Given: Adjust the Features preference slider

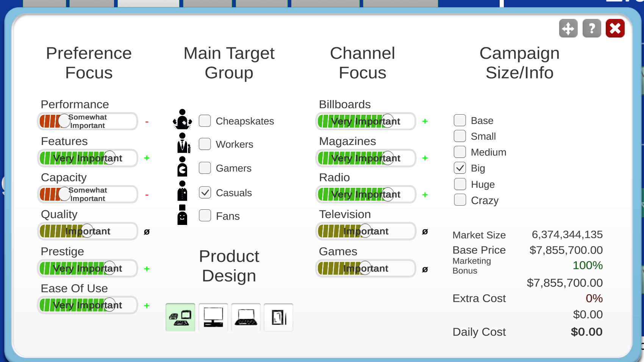Looking at the screenshot, I should coord(88,158).
